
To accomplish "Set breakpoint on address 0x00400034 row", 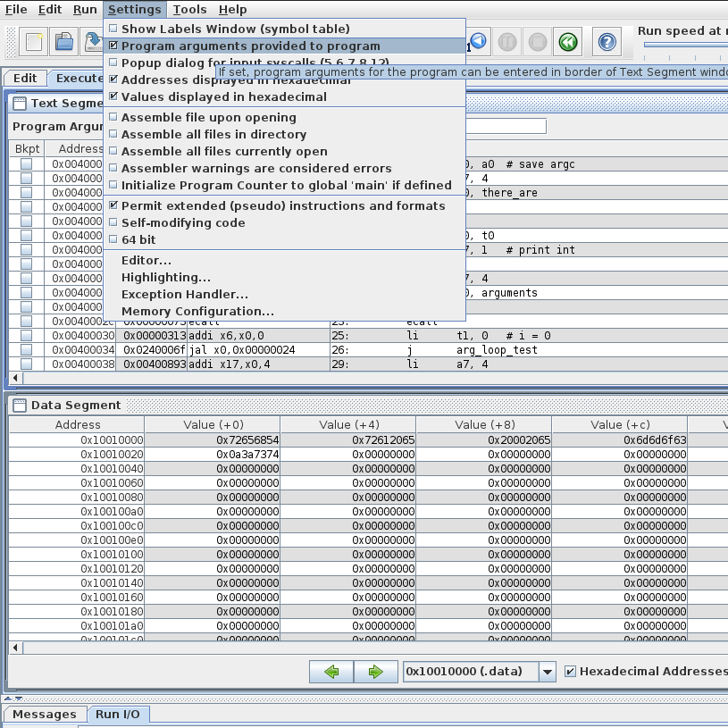I will pos(27,350).
